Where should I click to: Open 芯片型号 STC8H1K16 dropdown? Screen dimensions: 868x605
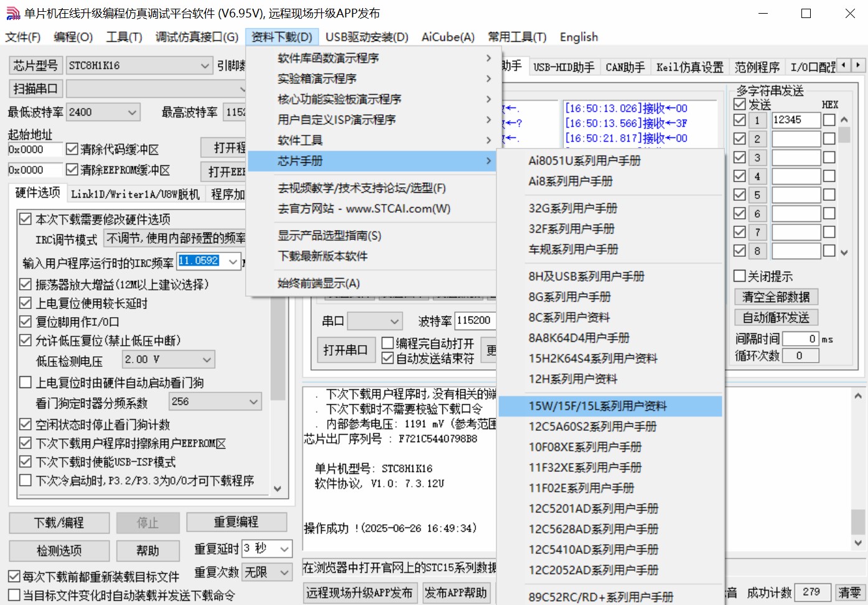pos(139,65)
